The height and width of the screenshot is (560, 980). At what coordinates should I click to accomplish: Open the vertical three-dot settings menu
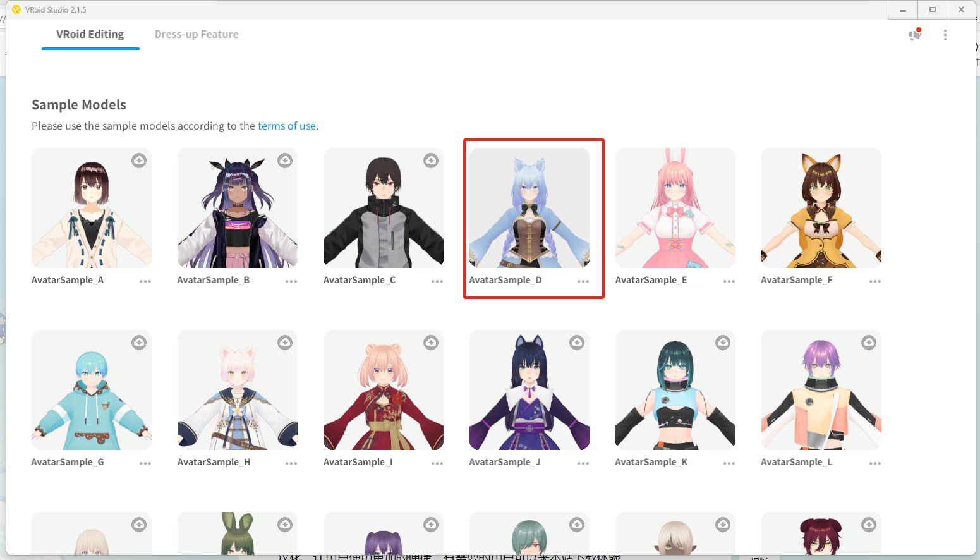point(945,35)
